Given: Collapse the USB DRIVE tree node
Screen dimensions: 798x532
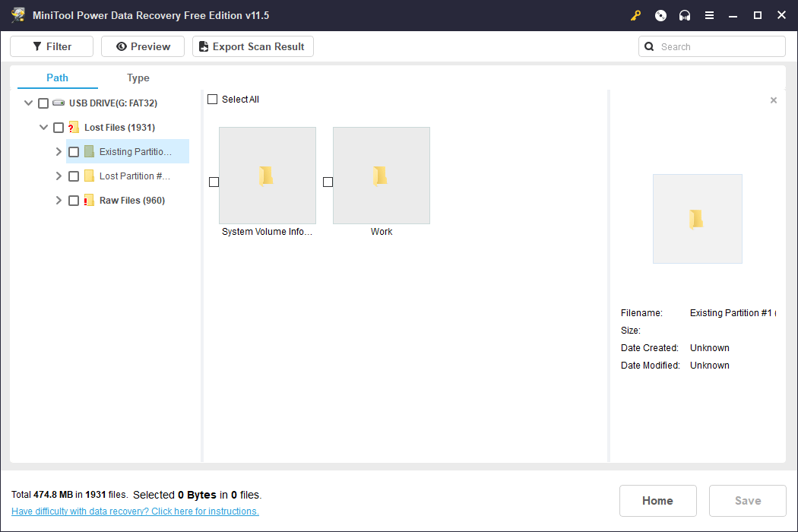Looking at the screenshot, I should coord(29,103).
